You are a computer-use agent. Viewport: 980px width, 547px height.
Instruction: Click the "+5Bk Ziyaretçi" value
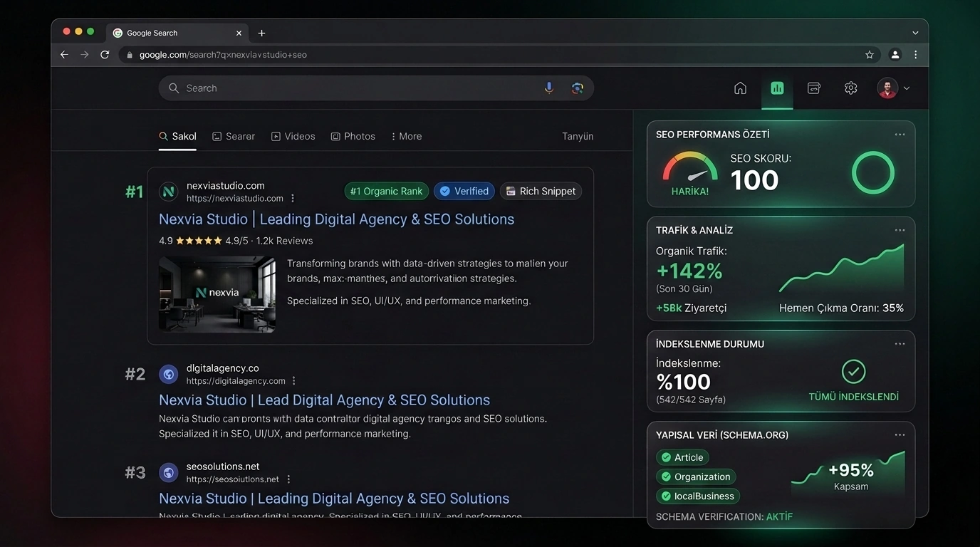[x=691, y=308]
